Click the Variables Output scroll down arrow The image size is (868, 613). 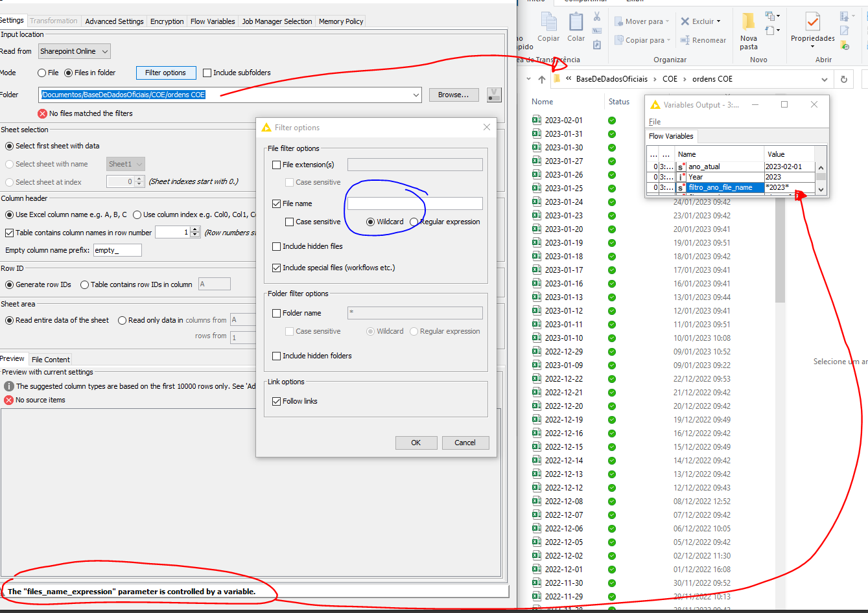pos(821,189)
